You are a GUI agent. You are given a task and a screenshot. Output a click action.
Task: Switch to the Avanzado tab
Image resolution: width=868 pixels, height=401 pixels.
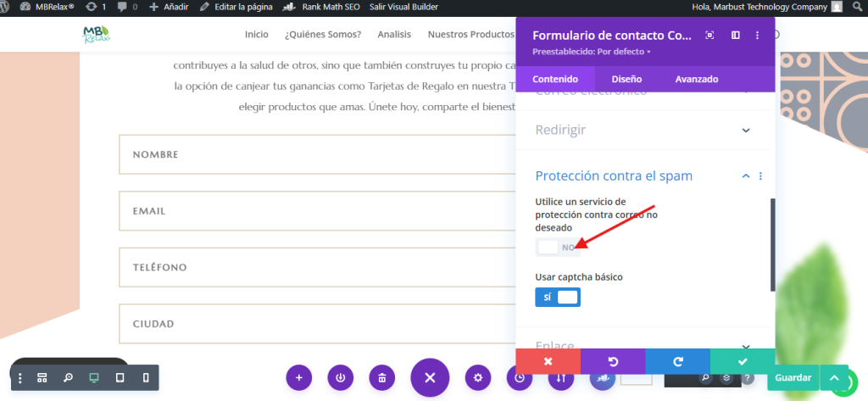(697, 79)
